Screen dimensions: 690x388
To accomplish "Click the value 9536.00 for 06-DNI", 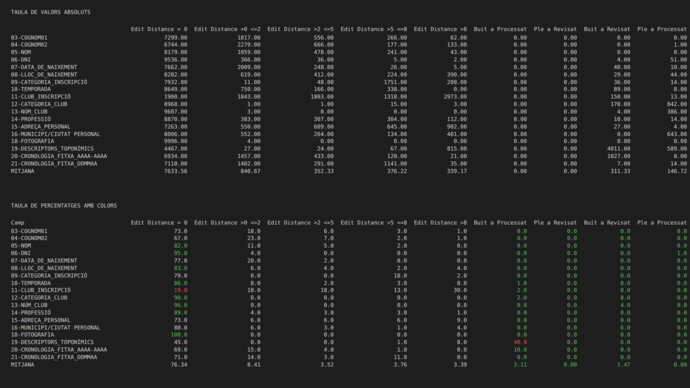I will click(176, 60).
